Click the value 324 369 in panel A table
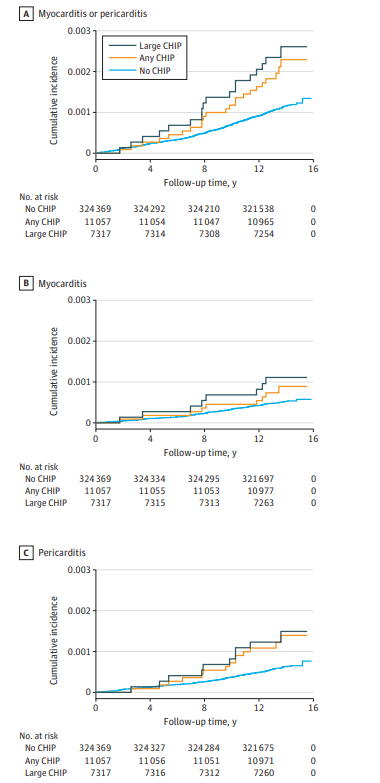Image resolution: width=380 pixels, height=783 pixels. click(x=95, y=207)
